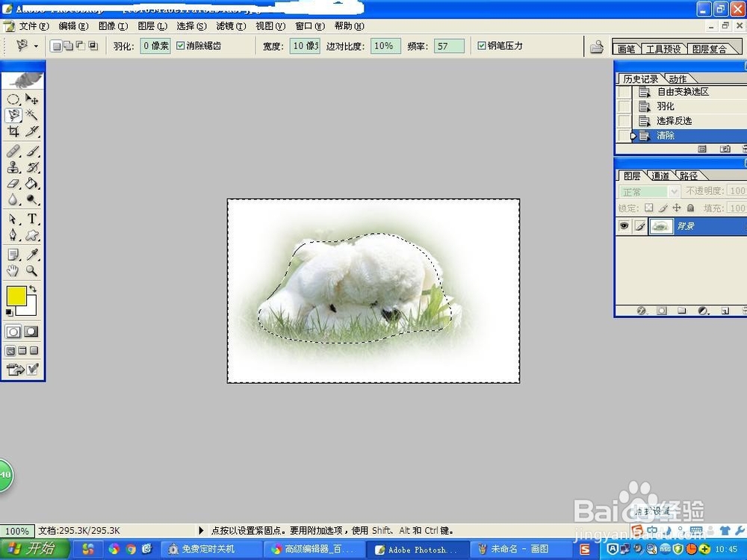This screenshot has width=747, height=560.
Task: Open the 选择 menu
Action: [x=191, y=25]
